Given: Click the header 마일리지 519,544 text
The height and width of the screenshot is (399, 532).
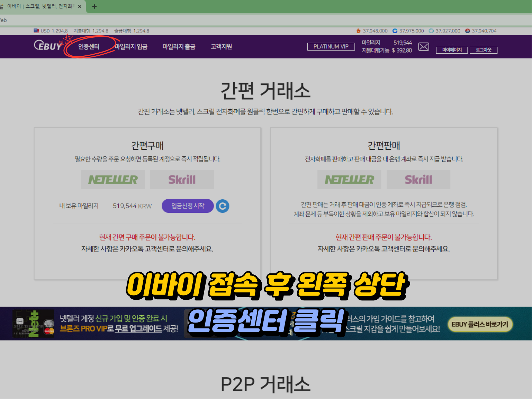Looking at the screenshot, I should click(x=387, y=43).
